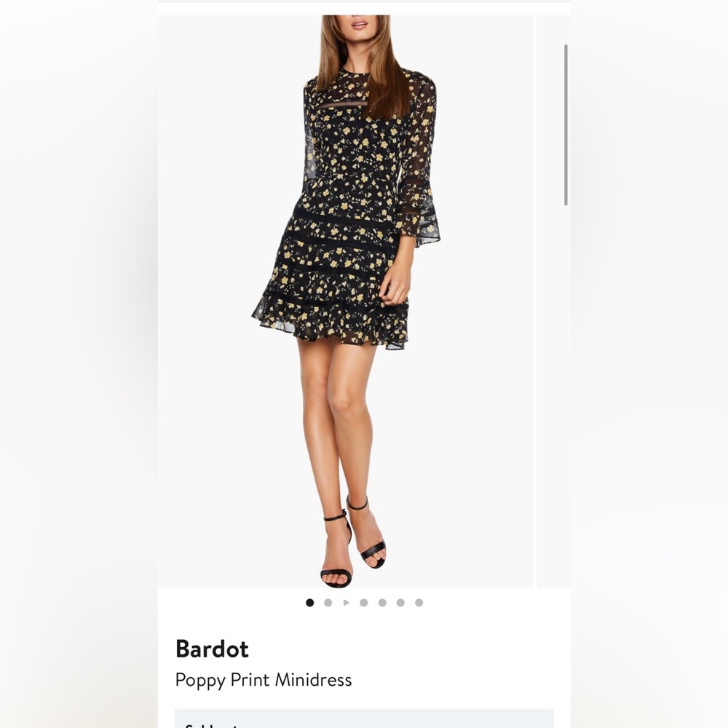Go to the second image dot

pyautogui.click(x=328, y=603)
